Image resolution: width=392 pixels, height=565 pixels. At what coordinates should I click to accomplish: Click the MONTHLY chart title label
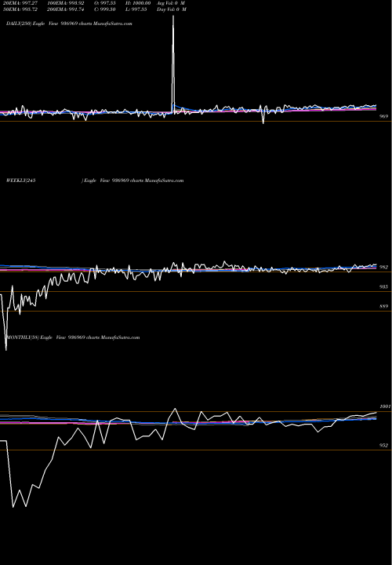74,337
